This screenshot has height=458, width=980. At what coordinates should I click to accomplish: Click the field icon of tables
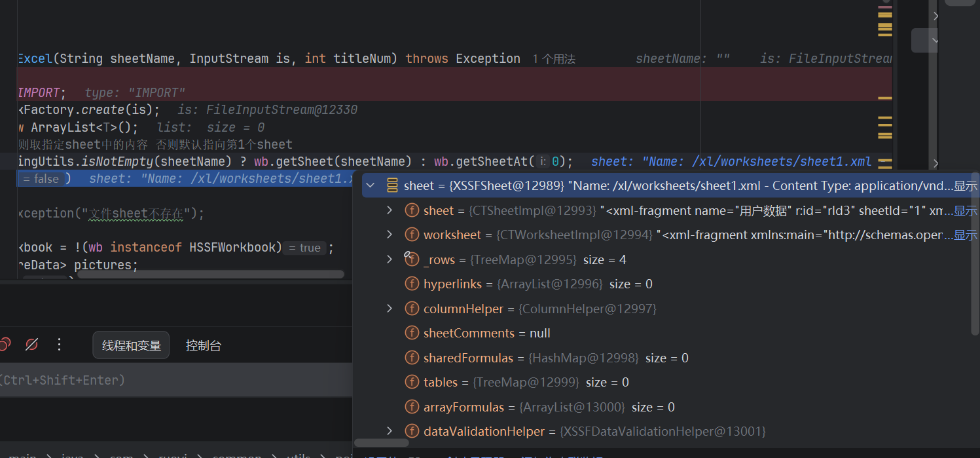(x=412, y=382)
